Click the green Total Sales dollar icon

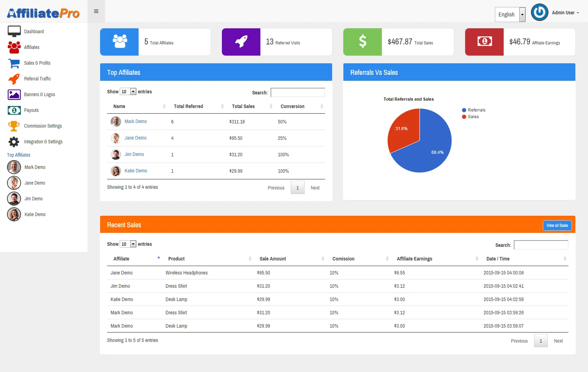(x=362, y=42)
